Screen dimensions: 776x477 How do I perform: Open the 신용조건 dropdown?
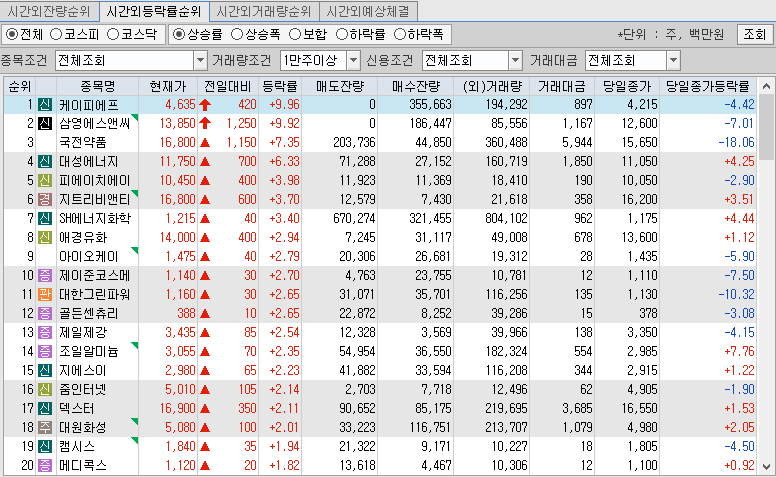click(516, 61)
